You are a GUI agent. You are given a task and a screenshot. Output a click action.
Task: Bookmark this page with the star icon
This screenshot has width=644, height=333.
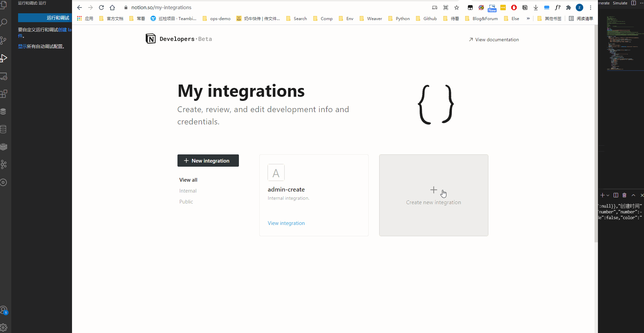click(x=457, y=7)
